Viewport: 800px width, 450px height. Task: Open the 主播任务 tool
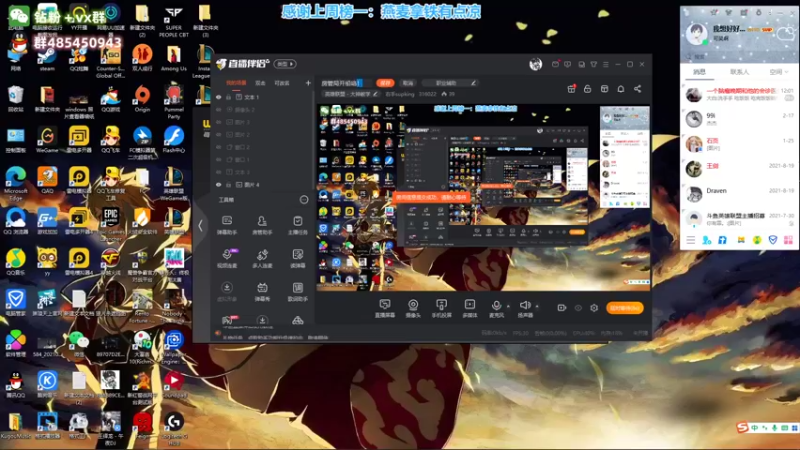click(297, 224)
